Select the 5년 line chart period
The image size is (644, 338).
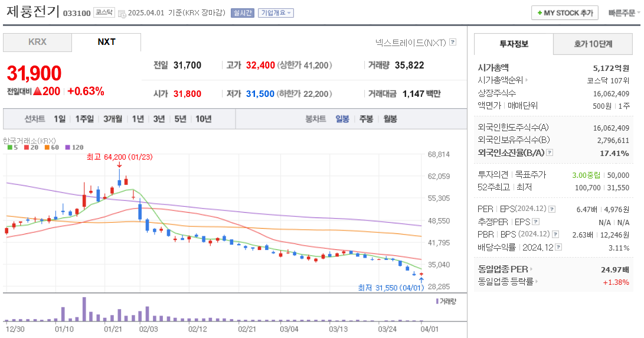pyautogui.click(x=180, y=119)
